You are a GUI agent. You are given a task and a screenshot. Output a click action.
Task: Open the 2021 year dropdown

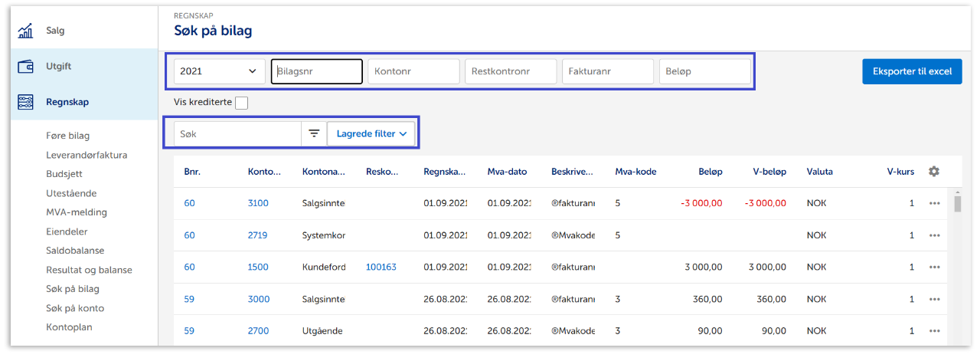pyautogui.click(x=219, y=71)
